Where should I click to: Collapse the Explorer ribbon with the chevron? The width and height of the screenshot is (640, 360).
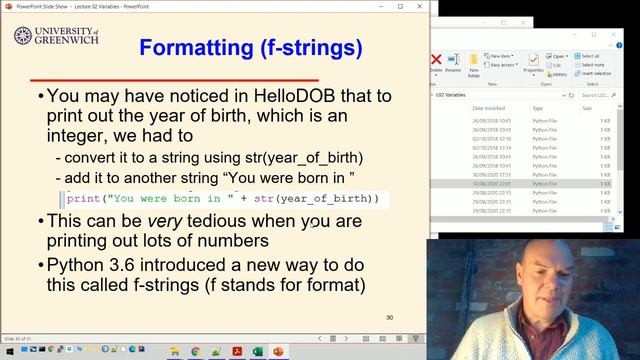[x=611, y=45]
